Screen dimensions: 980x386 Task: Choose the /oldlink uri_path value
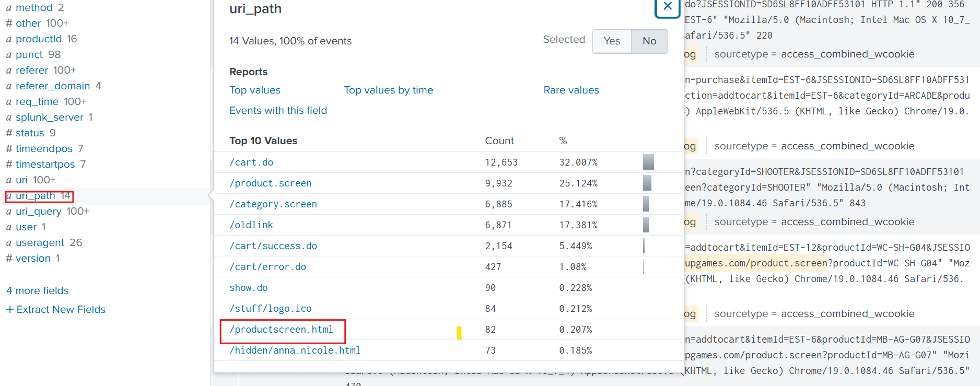[x=251, y=225]
